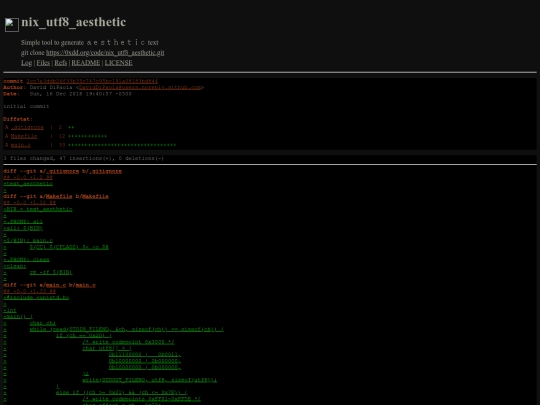Click the repository logo image
This screenshot has width=540, height=405.
(x=12, y=25)
